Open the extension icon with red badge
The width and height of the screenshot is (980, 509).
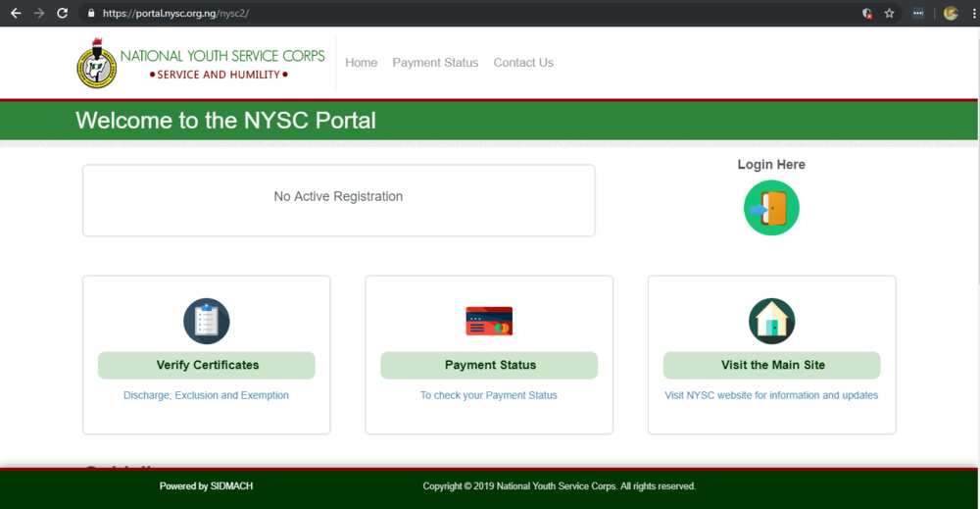tap(867, 13)
